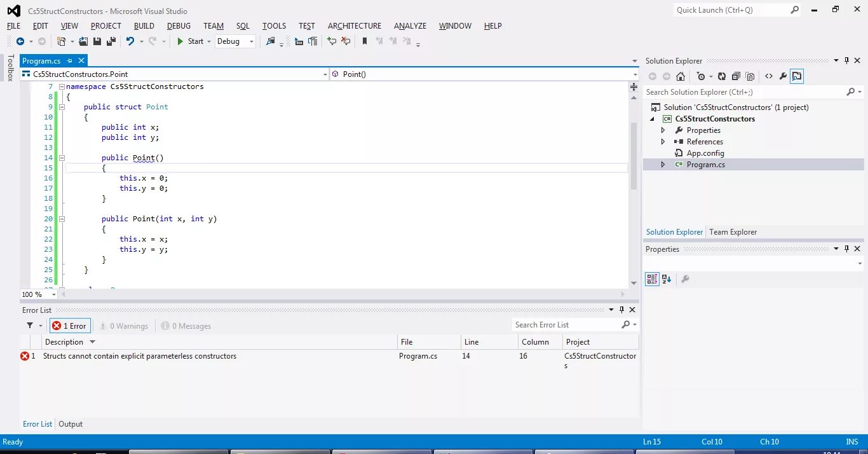Refresh Solution Explorer using the refresh icon

[722, 76]
